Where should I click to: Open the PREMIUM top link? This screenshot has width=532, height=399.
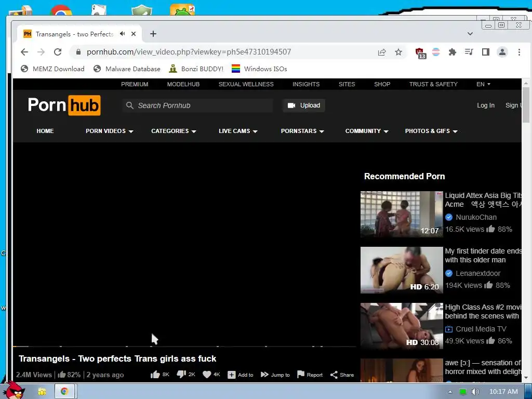[135, 84]
